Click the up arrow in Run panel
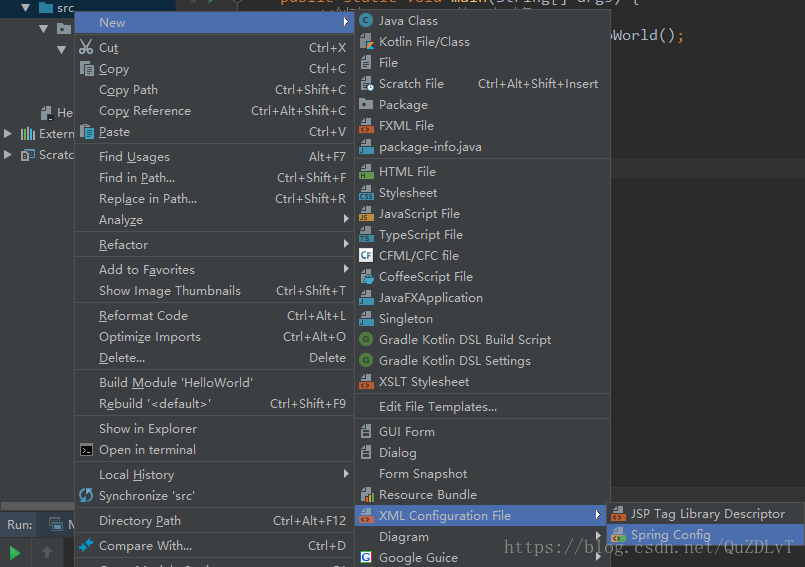This screenshot has height=567, width=805. point(47,553)
